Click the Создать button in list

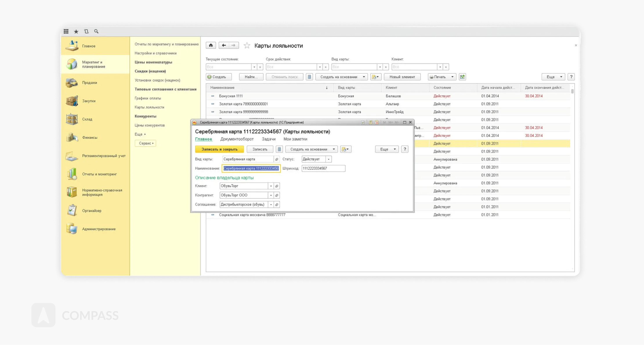[x=219, y=77]
